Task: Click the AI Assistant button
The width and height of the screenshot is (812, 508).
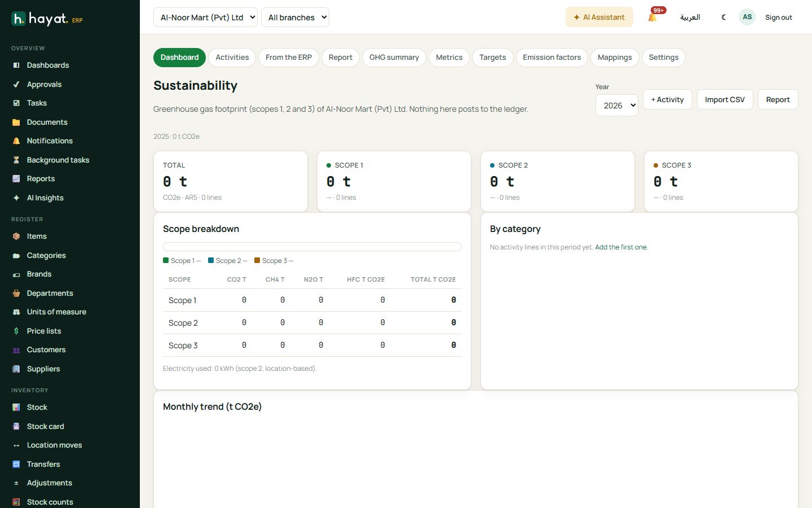Action: click(599, 17)
